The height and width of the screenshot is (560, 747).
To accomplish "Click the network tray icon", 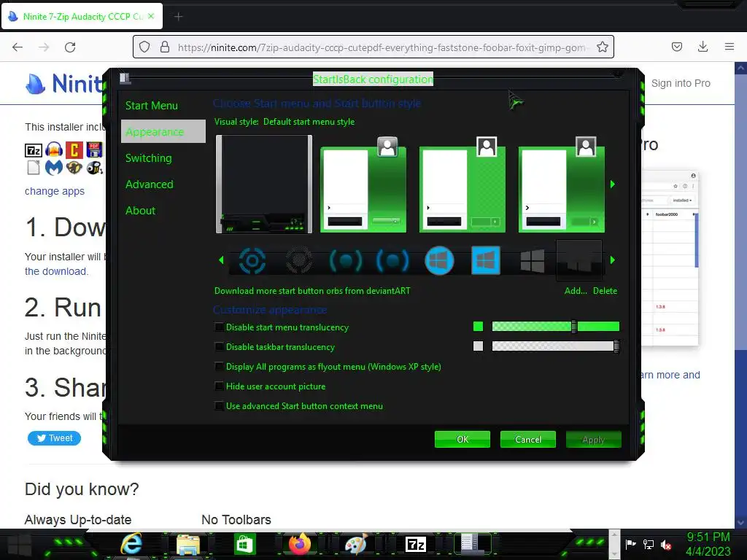I will pyautogui.click(x=649, y=545).
